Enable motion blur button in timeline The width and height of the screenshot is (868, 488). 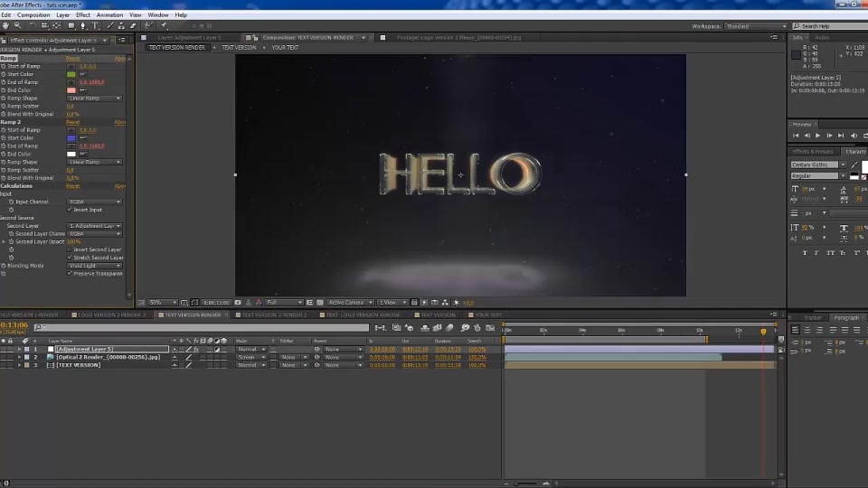click(449, 328)
